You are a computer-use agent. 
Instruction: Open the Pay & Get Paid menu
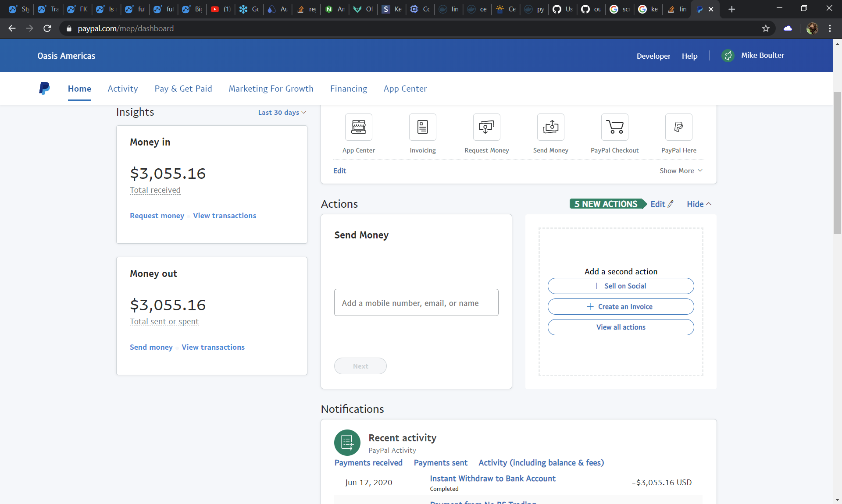click(183, 89)
